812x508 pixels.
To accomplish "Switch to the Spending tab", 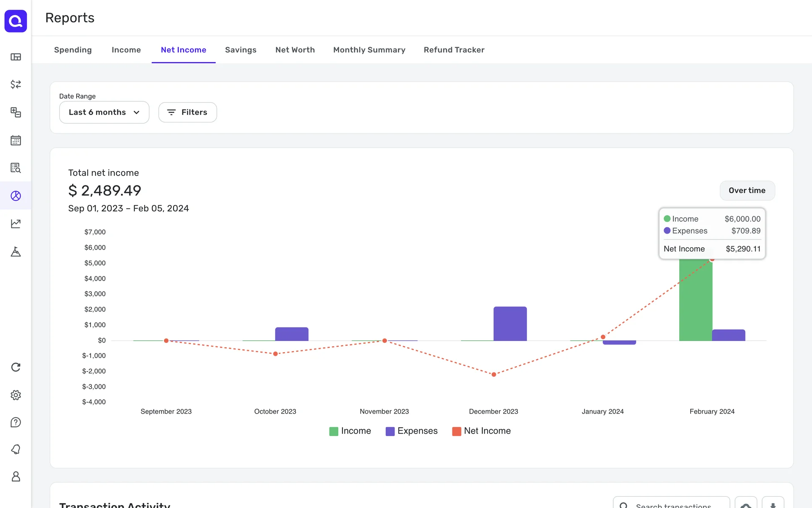I will 73,50.
